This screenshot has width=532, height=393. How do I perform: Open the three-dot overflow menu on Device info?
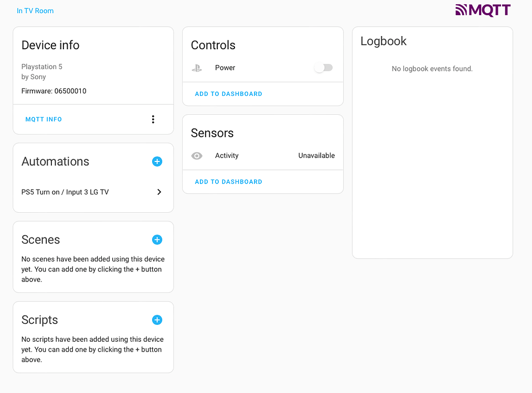coord(153,119)
